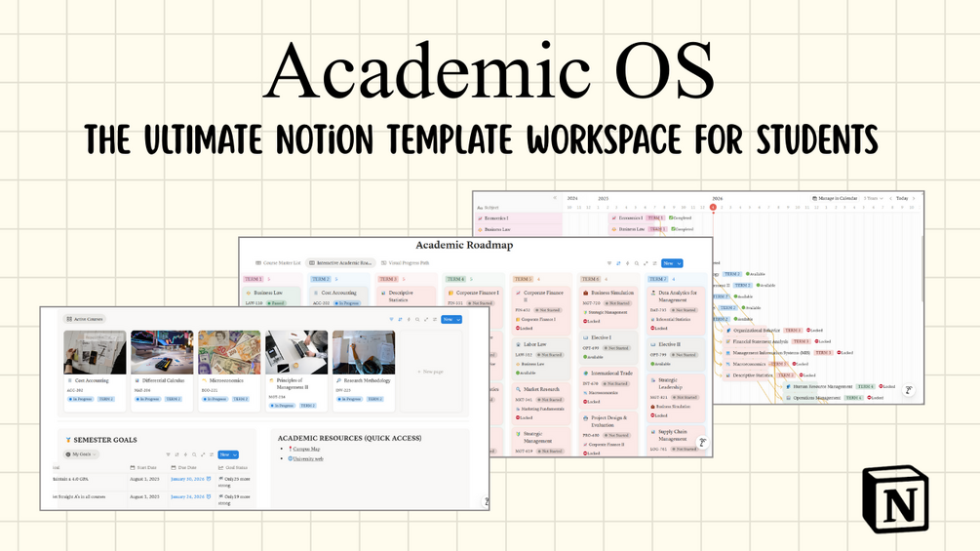Click the filter icon in Academic Roadmap toolbar
Viewport: 980px width, 551px height.
click(x=610, y=263)
